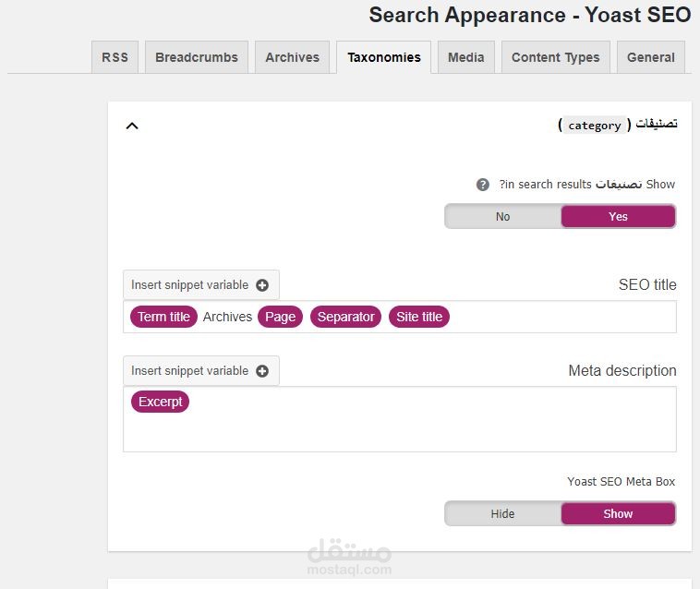Image resolution: width=700 pixels, height=589 pixels.
Task: Click the help question mark icon
Action: pos(483,185)
